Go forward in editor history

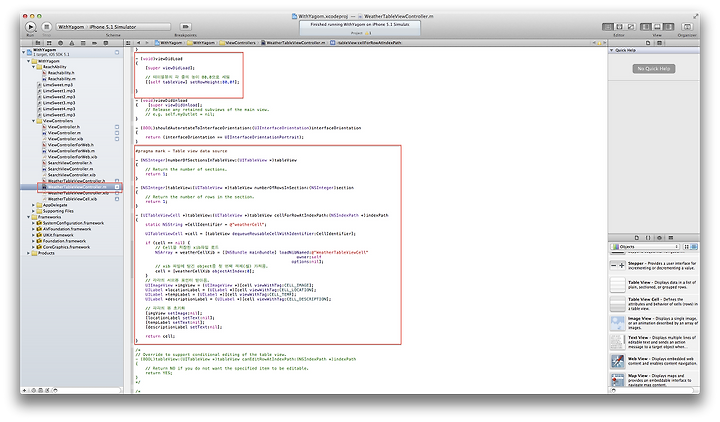point(147,43)
